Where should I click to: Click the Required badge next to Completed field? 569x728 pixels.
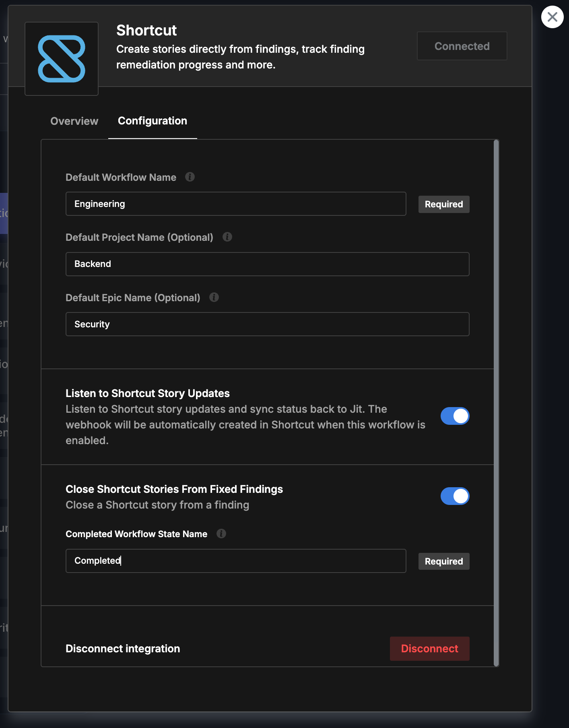click(x=444, y=561)
